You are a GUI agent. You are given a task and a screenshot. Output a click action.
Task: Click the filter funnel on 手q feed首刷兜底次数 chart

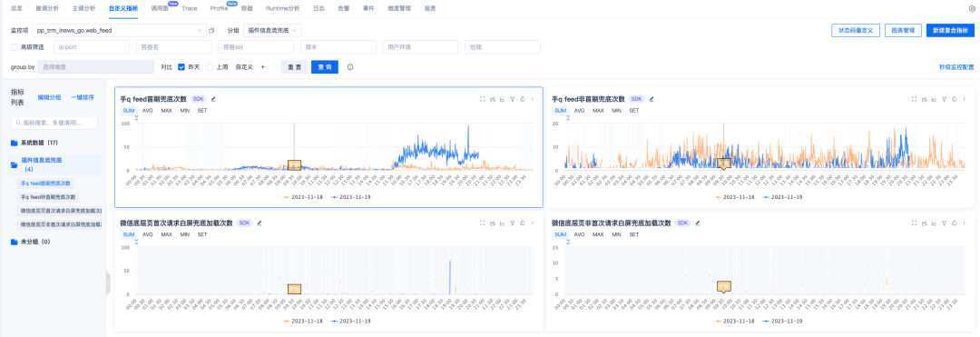pos(513,99)
